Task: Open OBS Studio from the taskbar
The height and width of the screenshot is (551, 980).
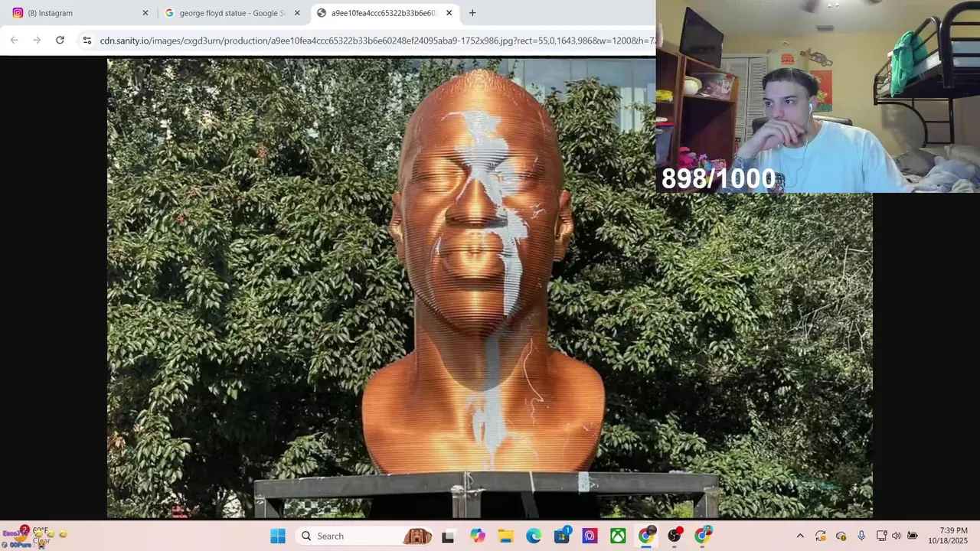Action: pos(675,536)
